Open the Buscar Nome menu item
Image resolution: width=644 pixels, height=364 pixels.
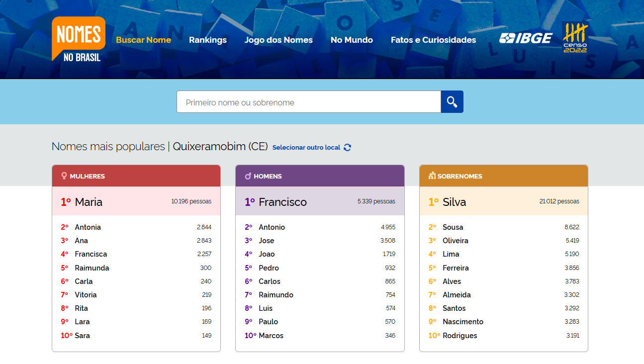pos(143,40)
